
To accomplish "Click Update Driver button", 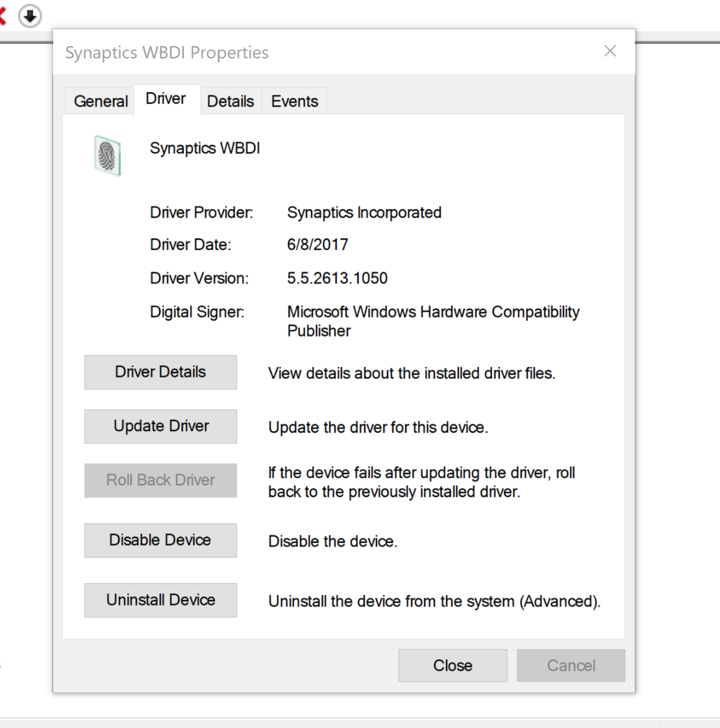I will click(160, 426).
